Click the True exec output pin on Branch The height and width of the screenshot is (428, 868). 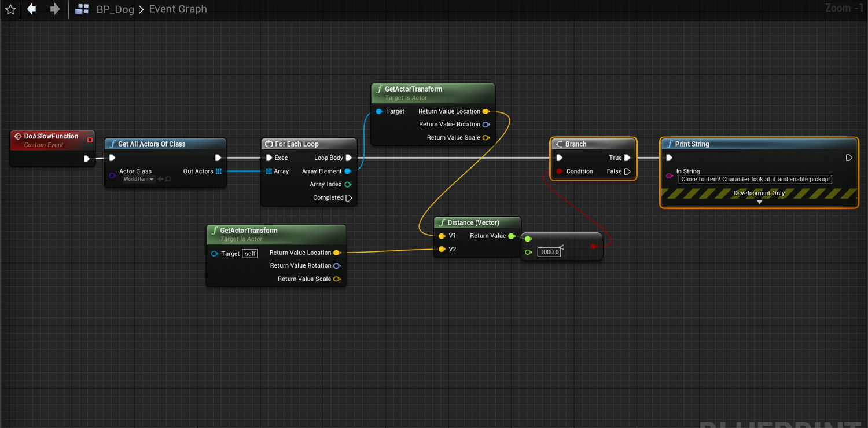point(627,158)
